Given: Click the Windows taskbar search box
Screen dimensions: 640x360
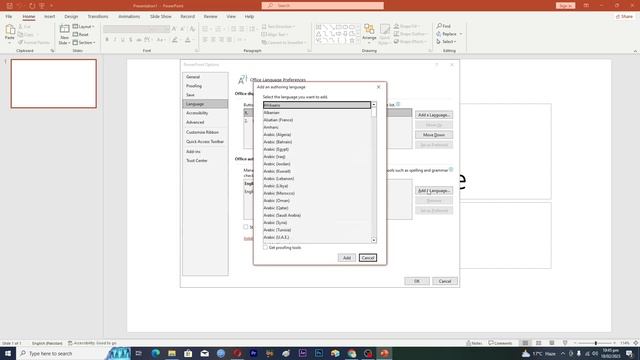Looking at the screenshot, I should tap(61, 353).
